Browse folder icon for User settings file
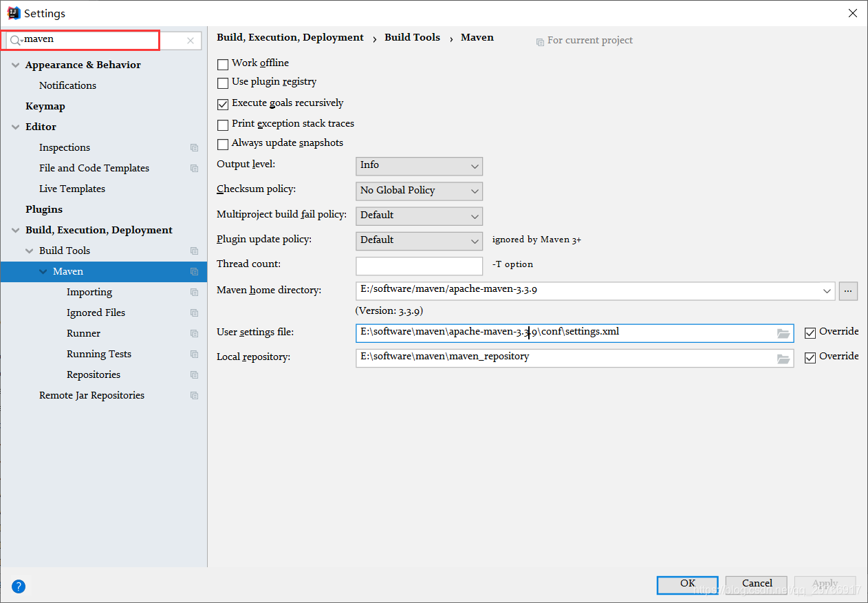Viewport: 868px width, 603px height. (783, 333)
